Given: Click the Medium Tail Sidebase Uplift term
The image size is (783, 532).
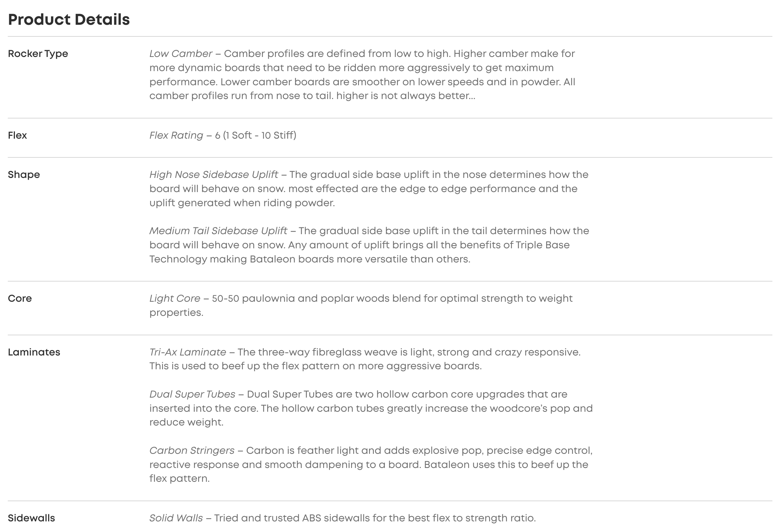Looking at the screenshot, I should [x=218, y=231].
